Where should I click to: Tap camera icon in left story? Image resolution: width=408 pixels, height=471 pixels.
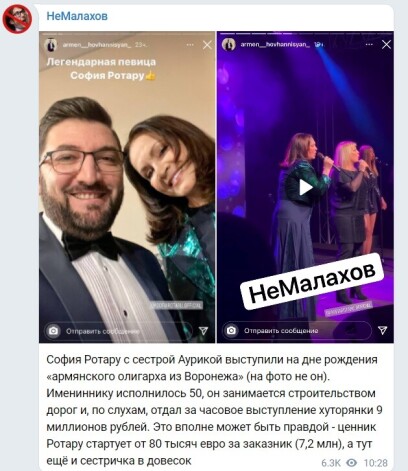pyautogui.click(x=53, y=331)
